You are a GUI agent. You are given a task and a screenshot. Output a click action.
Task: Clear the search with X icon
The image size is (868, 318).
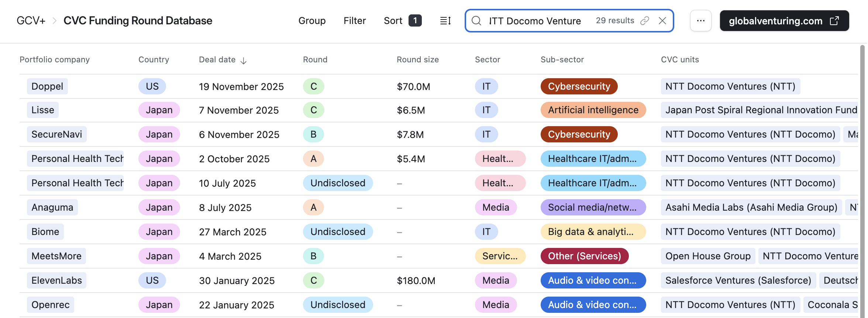[662, 21]
